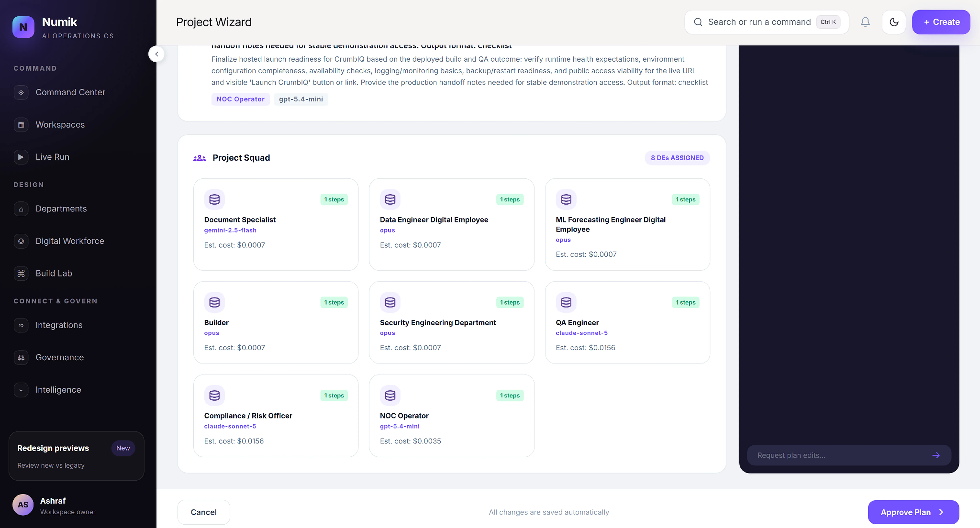Click the Build Lab command icon
The height and width of the screenshot is (528, 980).
[21, 273]
